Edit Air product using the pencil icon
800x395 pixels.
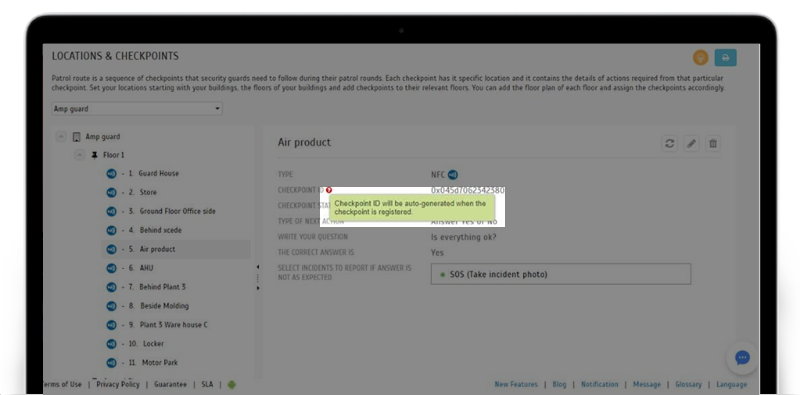tap(691, 143)
